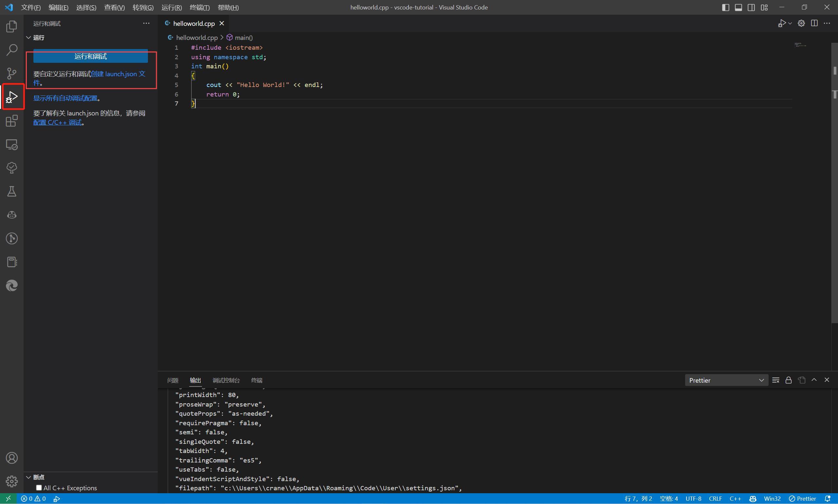The height and width of the screenshot is (504, 838).
Task: Collapse the 运行 section
Action: pos(37,37)
